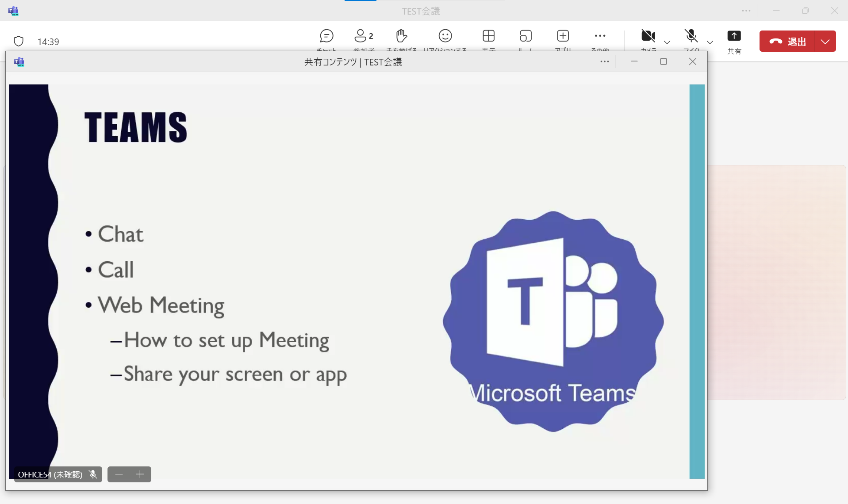Unmute the microphone

pos(691,36)
